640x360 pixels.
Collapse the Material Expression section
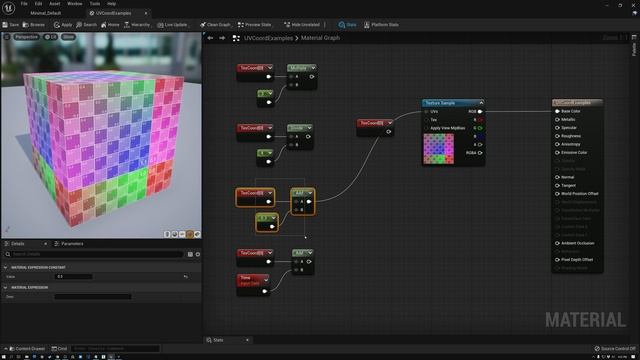coord(5,287)
